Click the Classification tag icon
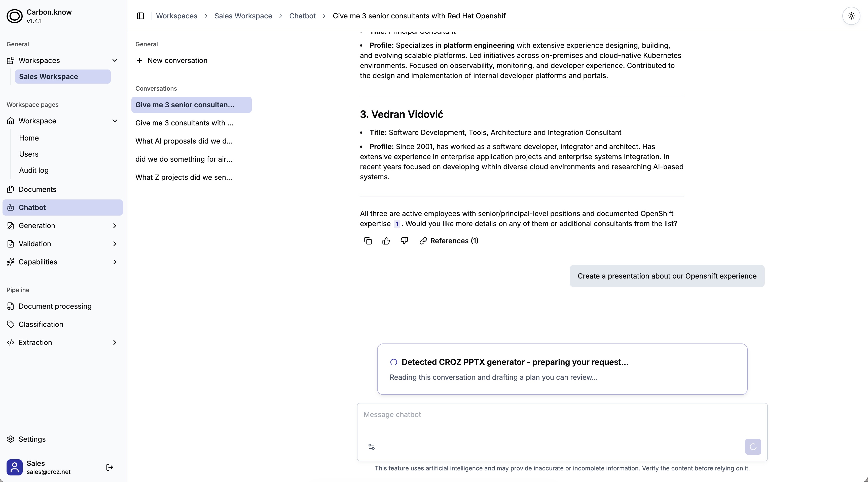This screenshot has height=482, width=868. point(10,324)
